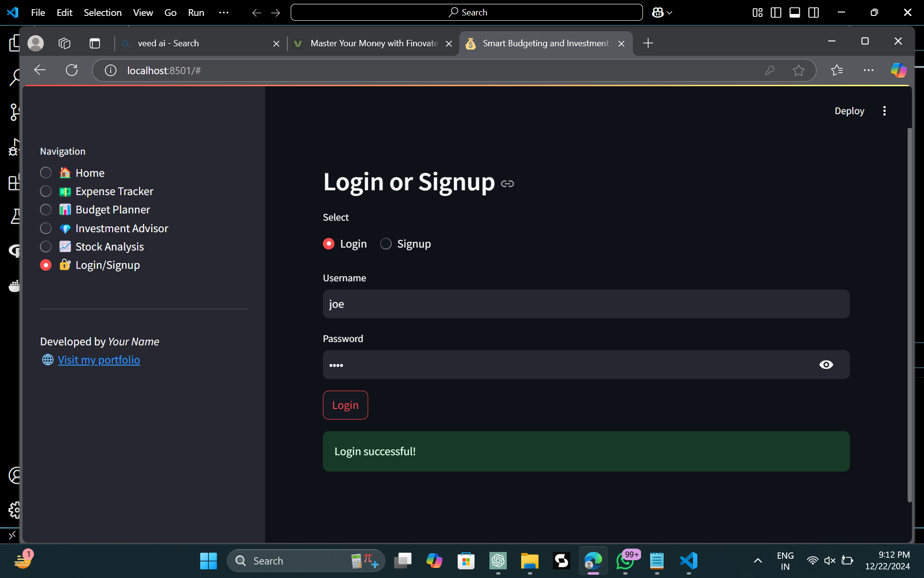The height and width of the screenshot is (578, 924).
Task: Click the heading anchor link icon
Action: coord(507,184)
